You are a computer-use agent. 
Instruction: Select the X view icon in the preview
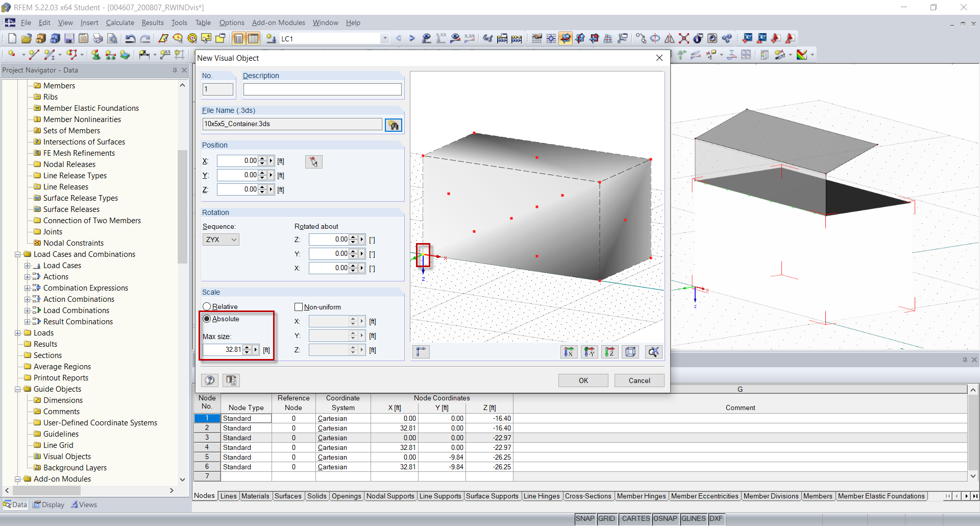569,352
